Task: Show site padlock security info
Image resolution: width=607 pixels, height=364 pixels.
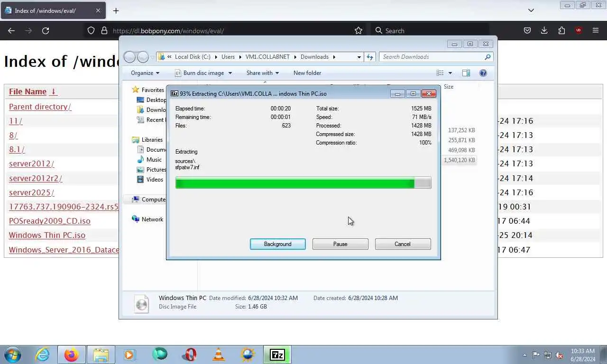Action: [104, 30]
